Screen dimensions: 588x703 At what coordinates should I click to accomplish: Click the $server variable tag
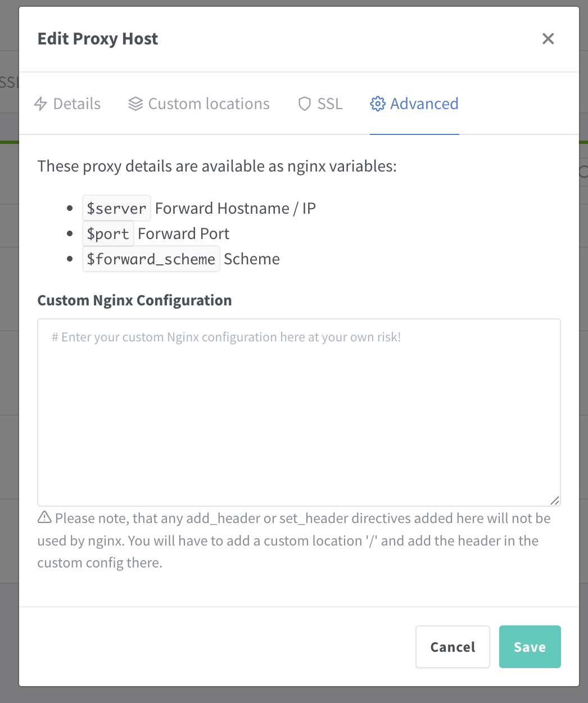[116, 209]
